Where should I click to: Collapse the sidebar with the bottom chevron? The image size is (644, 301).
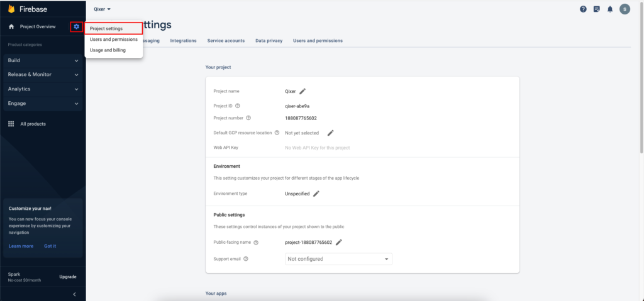coord(74,294)
